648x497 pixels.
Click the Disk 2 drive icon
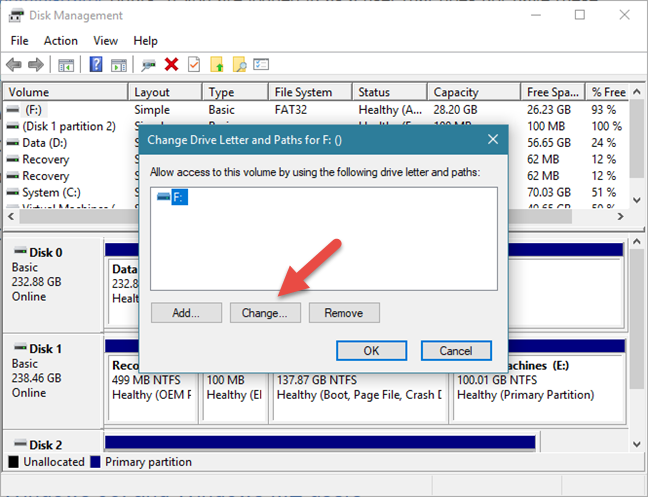tap(20, 443)
